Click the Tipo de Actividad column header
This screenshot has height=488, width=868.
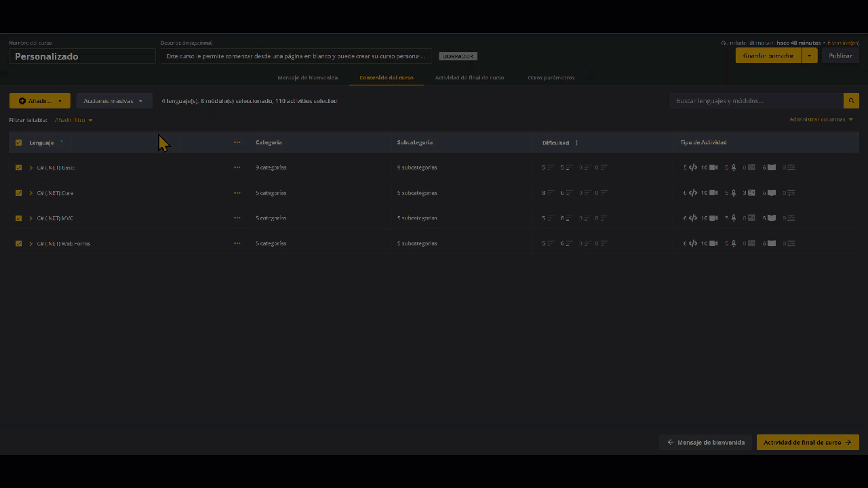(703, 142)
